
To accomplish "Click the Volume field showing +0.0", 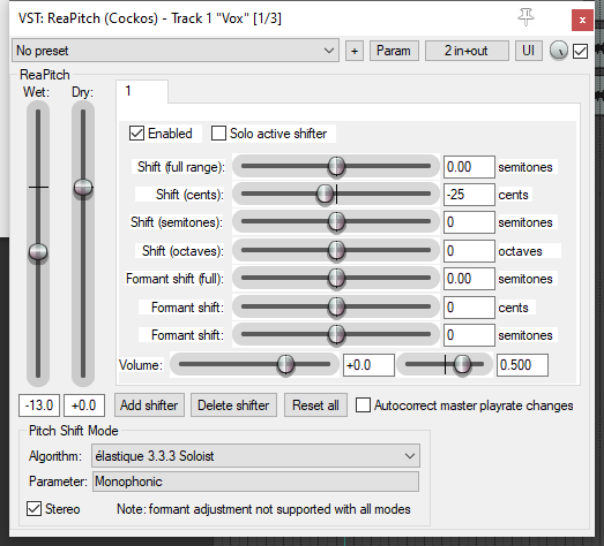I will (369, 365).
